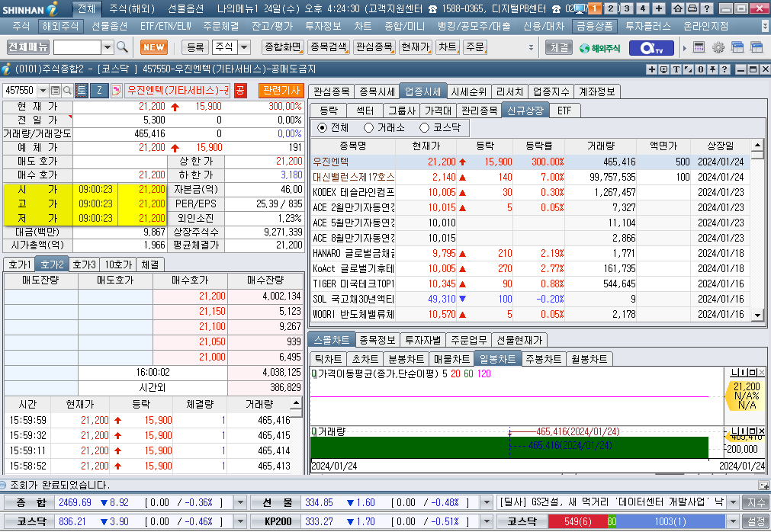Expand the news headline ticker dropdown

733,502
